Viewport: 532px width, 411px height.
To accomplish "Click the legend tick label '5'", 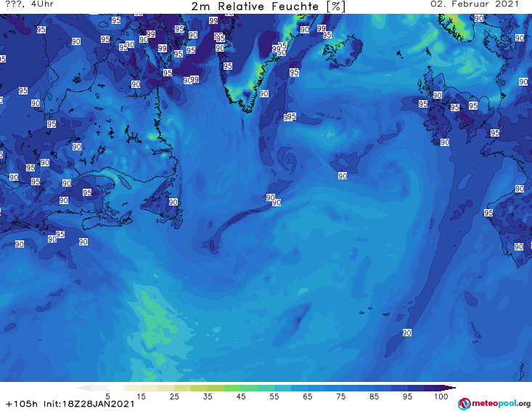I will coord(107,396).
